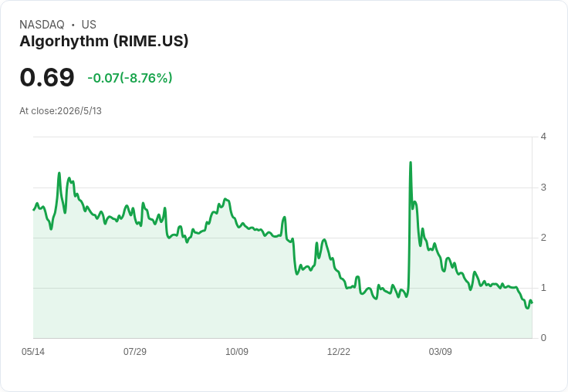Click the -0.07(-8.76%) change value
The height and width of the screenshot is (392, 568).
tap(130, 78)
